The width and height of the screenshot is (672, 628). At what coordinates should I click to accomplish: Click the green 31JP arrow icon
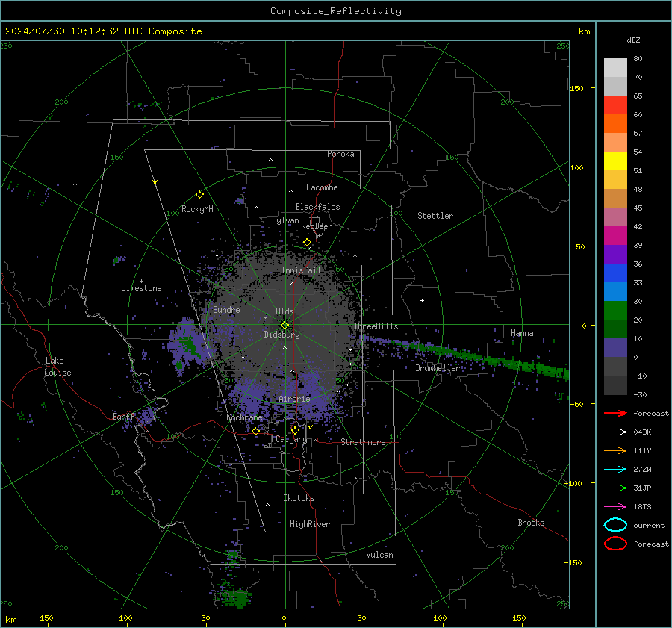[x=615, y=488]
